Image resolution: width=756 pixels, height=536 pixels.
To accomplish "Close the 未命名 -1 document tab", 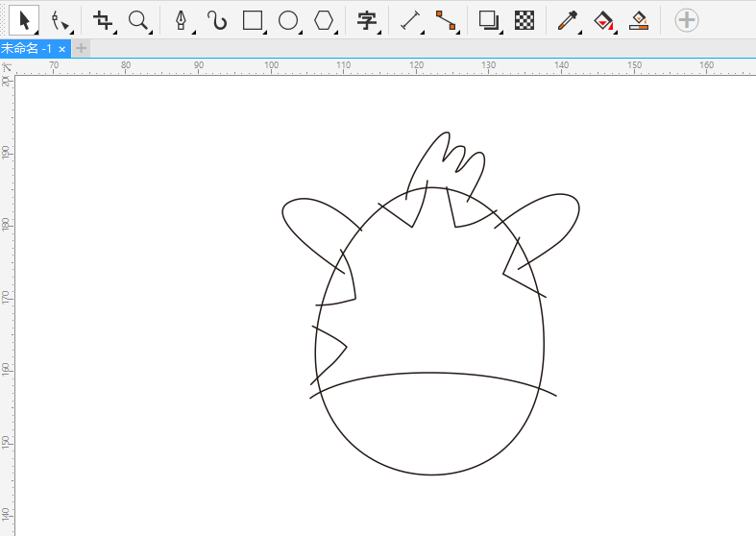I will click(62, 49).
